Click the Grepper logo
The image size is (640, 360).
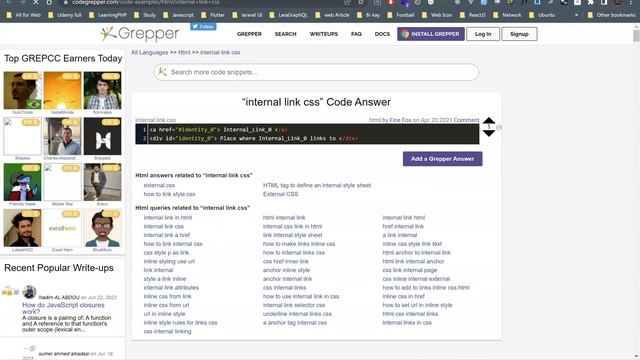pos(140,34)
